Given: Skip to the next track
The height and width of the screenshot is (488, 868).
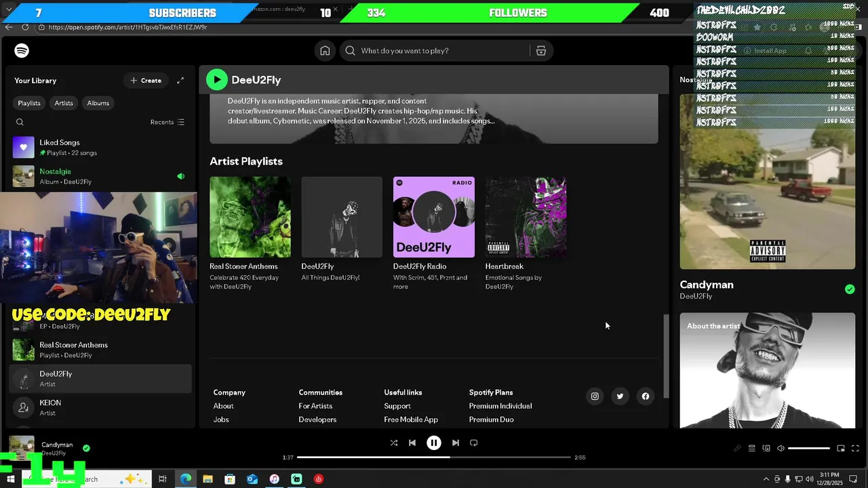Looking at the screenshot, I should coord(456,443).
